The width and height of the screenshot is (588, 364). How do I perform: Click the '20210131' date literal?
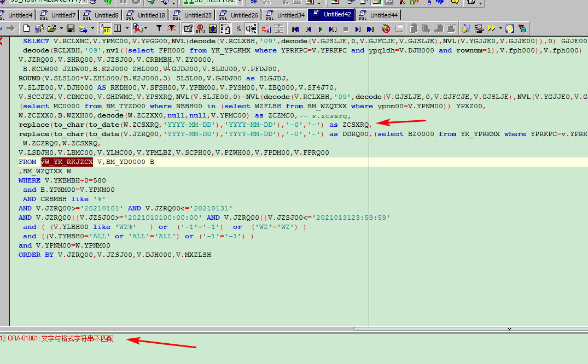point(211,208)
